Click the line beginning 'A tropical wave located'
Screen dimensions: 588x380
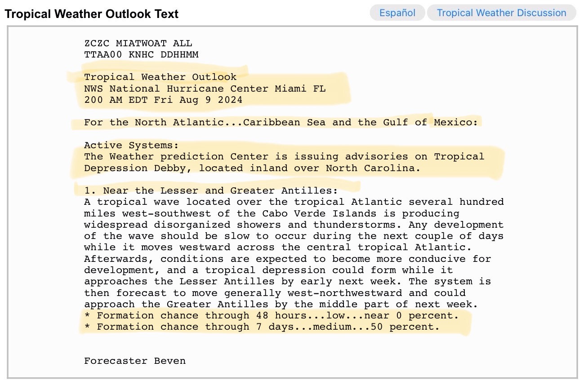point(294,202)
